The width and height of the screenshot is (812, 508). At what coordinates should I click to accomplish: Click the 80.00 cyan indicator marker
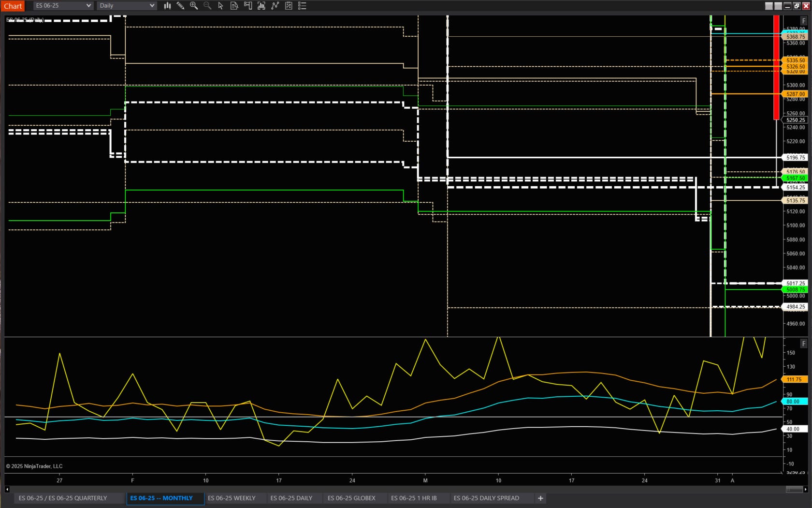coord(794,401)
